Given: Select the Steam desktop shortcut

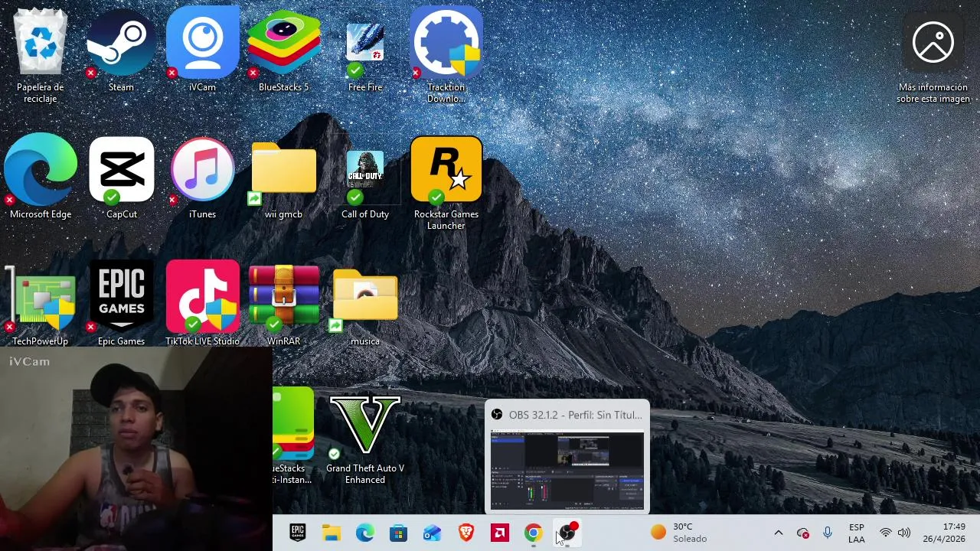Looking at the screenshot, I should [121, 51].
